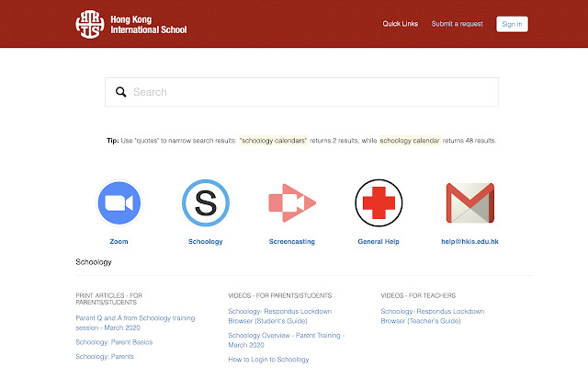Click the Schoology S circle icon

click(x=206, y=202)
